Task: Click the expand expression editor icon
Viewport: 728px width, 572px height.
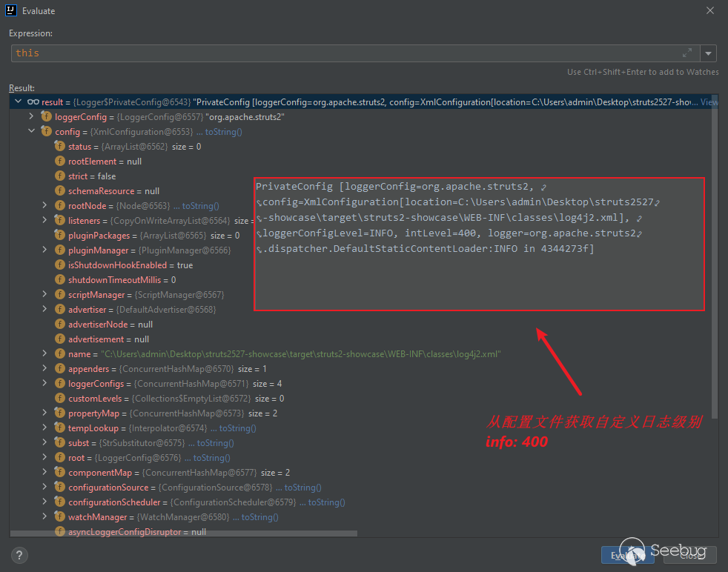Action: (x=687, y=53)
